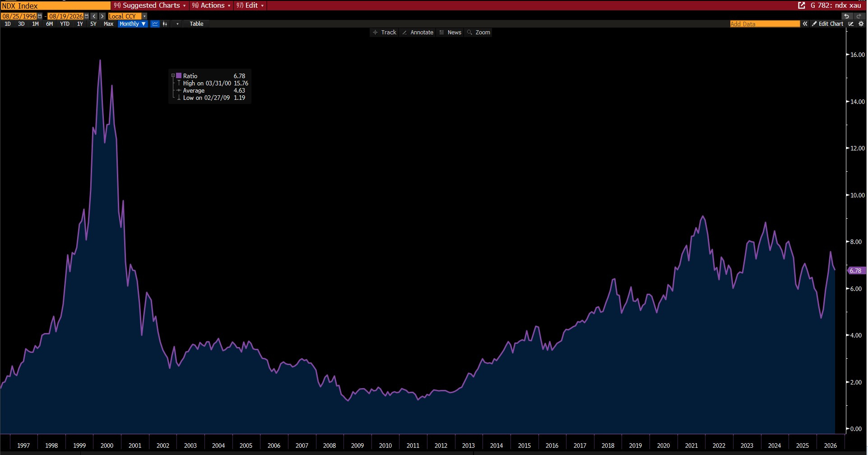Screen dimensions: 868x455
Task: Select the 5Y time range
Action: coord(93,24)
